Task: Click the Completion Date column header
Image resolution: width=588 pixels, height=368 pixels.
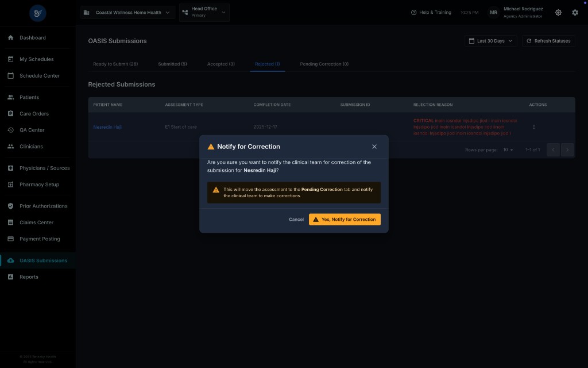Action: pos(272,105)
